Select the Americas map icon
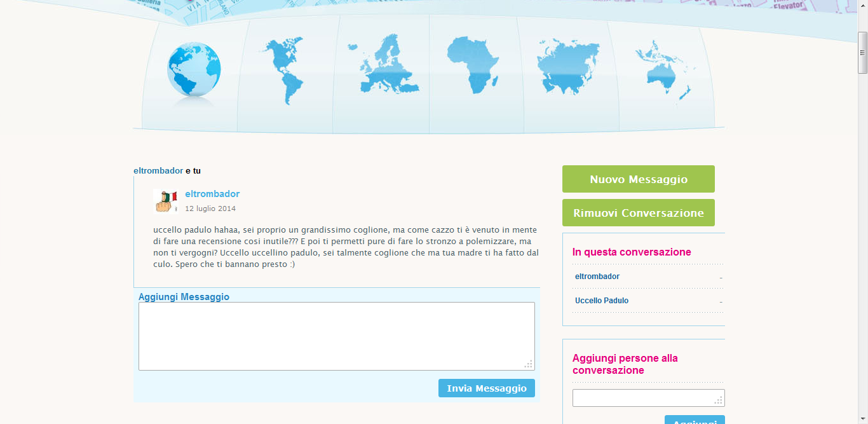The image size is (868, 424). point(284,70)
